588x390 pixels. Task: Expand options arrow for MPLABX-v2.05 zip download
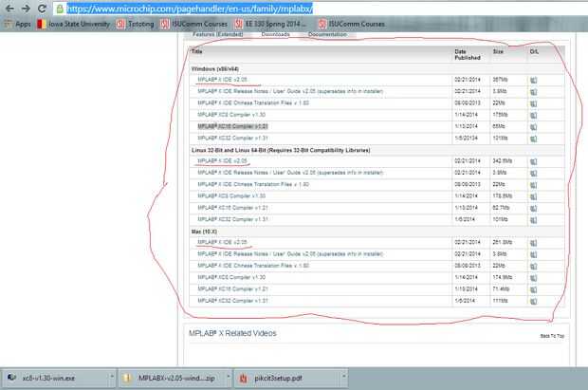228,376
